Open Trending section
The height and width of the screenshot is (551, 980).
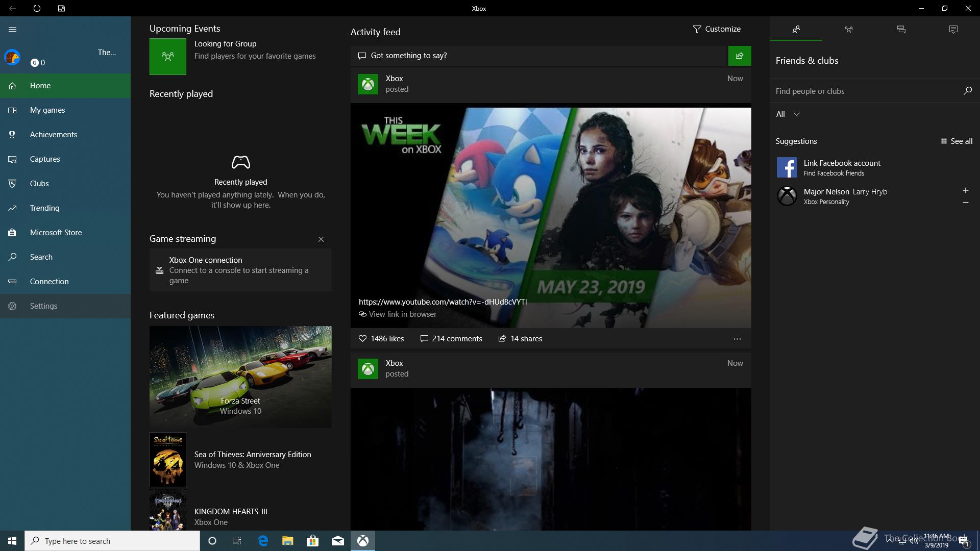[x=65, y=208]
